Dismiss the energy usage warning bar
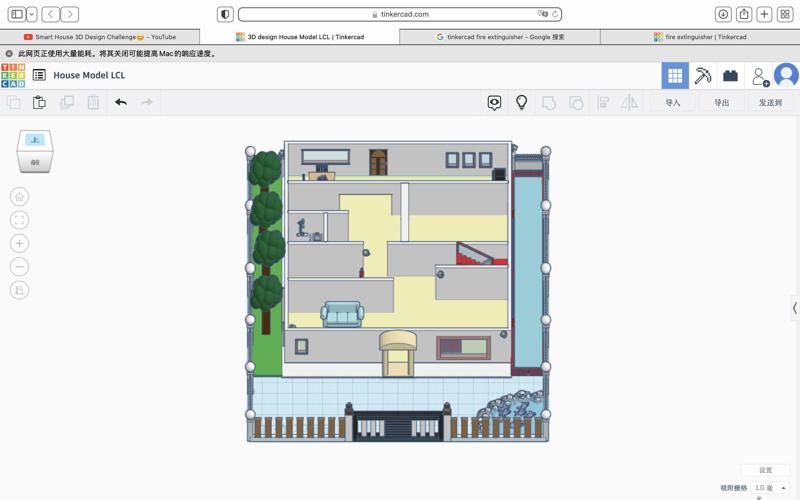The height and width of the screenshot is (500, 800). [9, 53]
